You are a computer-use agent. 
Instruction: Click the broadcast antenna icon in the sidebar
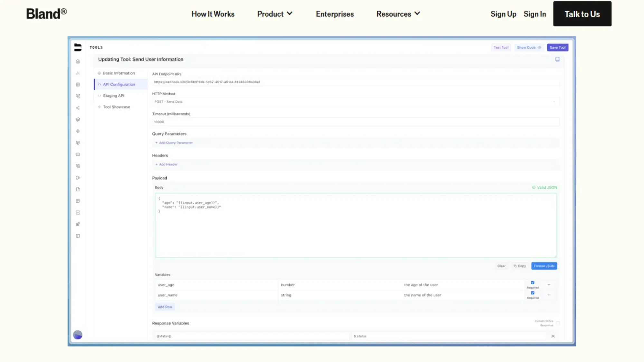pos(78,143)
